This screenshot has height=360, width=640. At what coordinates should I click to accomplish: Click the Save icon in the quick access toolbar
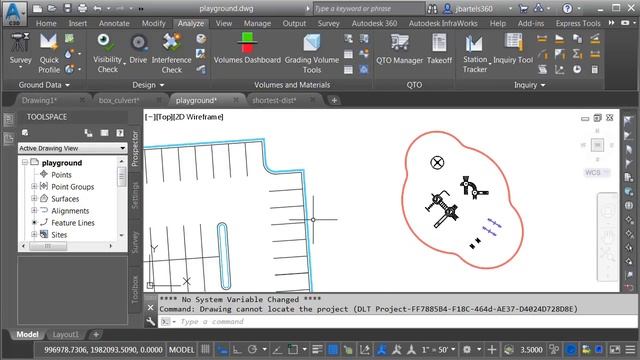(67, 8)
